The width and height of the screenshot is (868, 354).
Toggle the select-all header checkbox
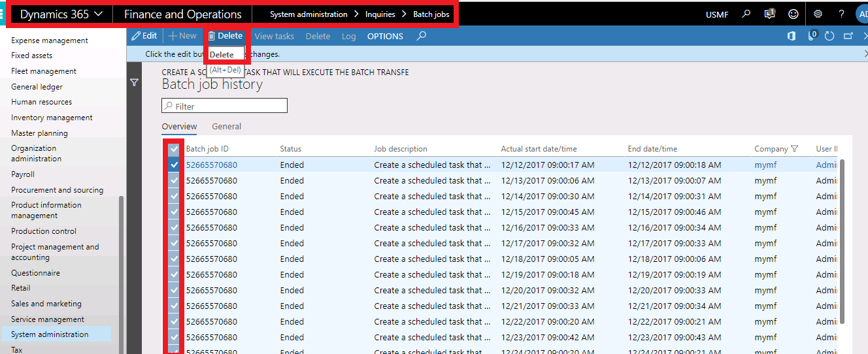[174, 149]
